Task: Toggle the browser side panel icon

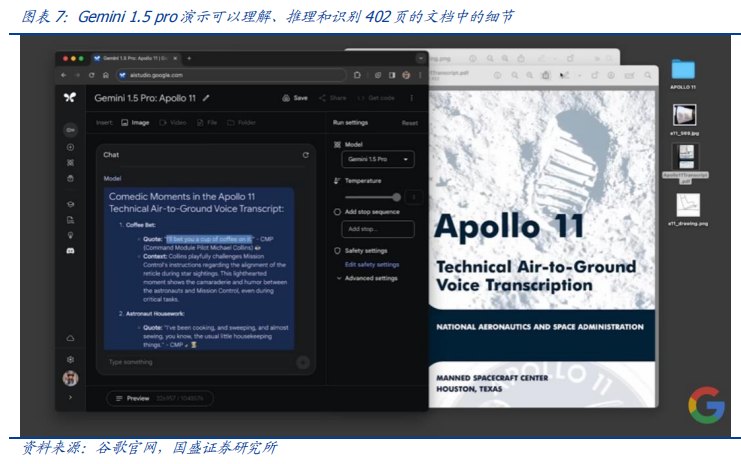Action: pyautogui.click(x=392, y=75)
